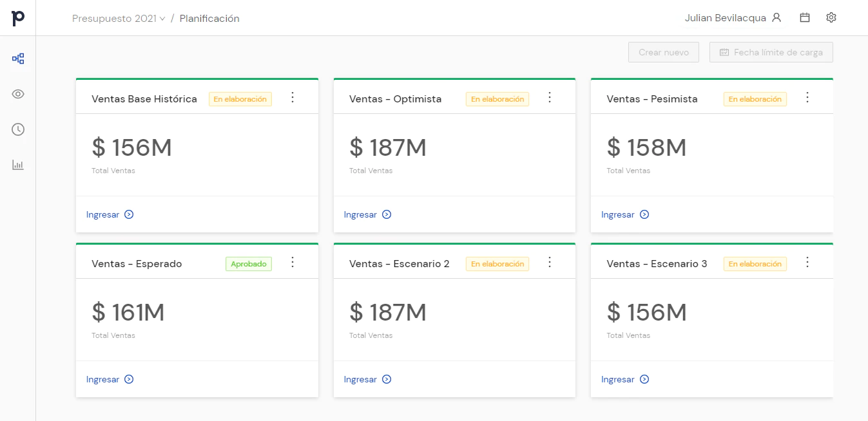868x421 pixels.
Task: Click the Planificación breadcrumb
Action: coord(209,19)
